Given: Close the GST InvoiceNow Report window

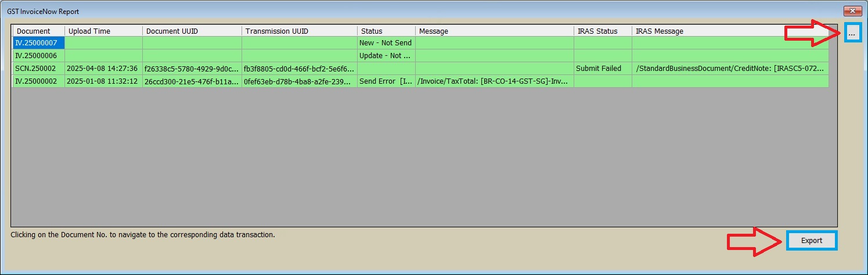Looking at the screenshot, I should pos(852,11).
